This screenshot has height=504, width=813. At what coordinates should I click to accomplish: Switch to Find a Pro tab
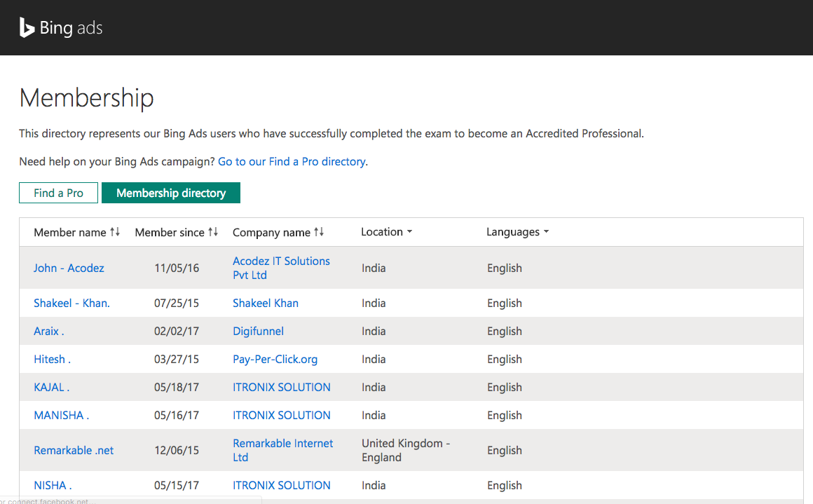[59, 193]
